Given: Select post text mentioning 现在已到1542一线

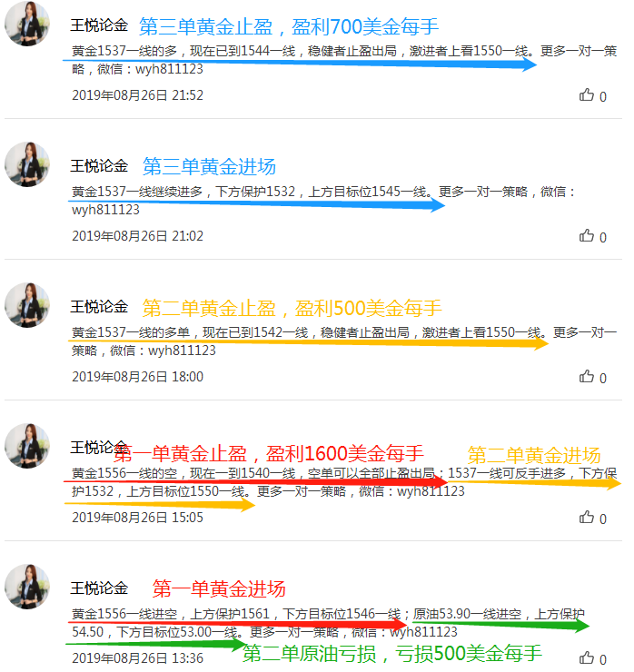Looking at the screenshot, I should pyautogui.click(x=344, y=341).
